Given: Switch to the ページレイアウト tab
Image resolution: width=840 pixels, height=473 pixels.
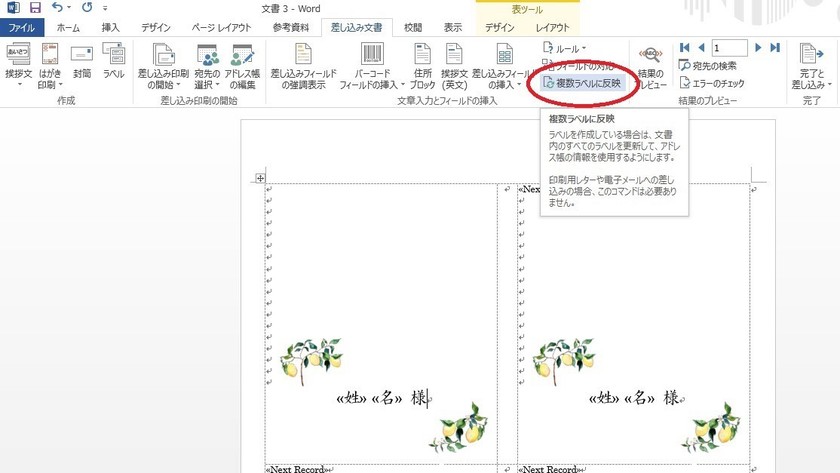Looking at the screenshot, I should point(222,27).
